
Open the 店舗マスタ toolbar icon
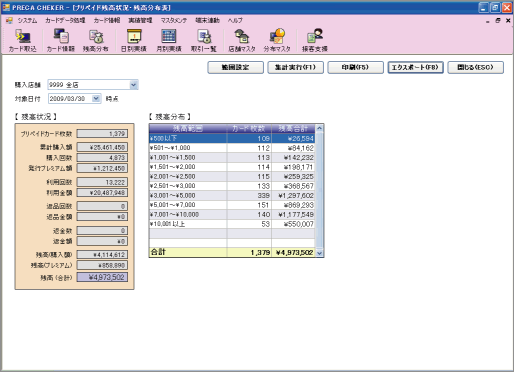pos(242,40)
